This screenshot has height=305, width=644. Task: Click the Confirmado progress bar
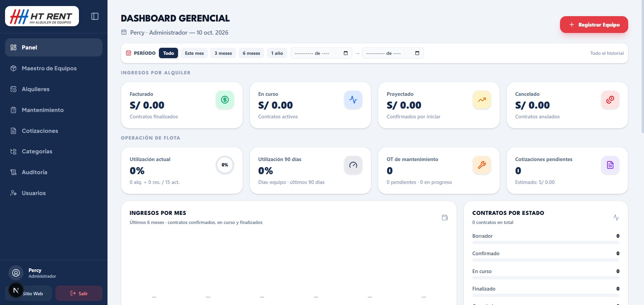(546, 260)
